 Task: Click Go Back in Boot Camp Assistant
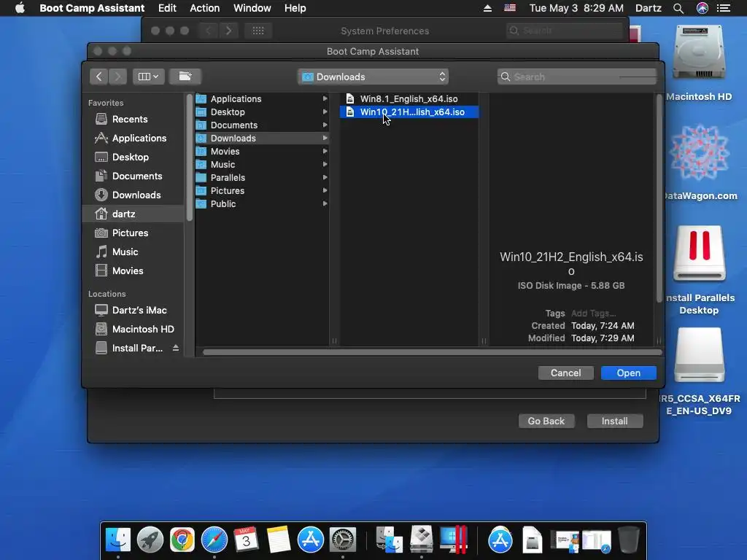pyautogui.click(x=546, y=421)
